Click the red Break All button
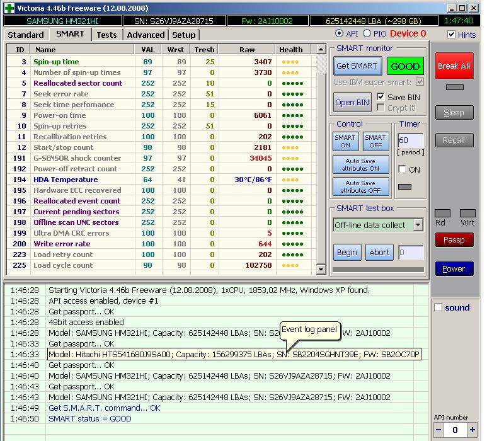The image size is (504, 441). tap(454, 66)
